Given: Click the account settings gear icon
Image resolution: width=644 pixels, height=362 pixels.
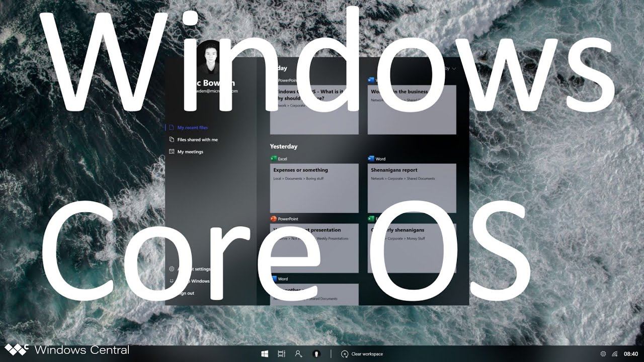Looking at the screenshot, I should coord(172,269).
